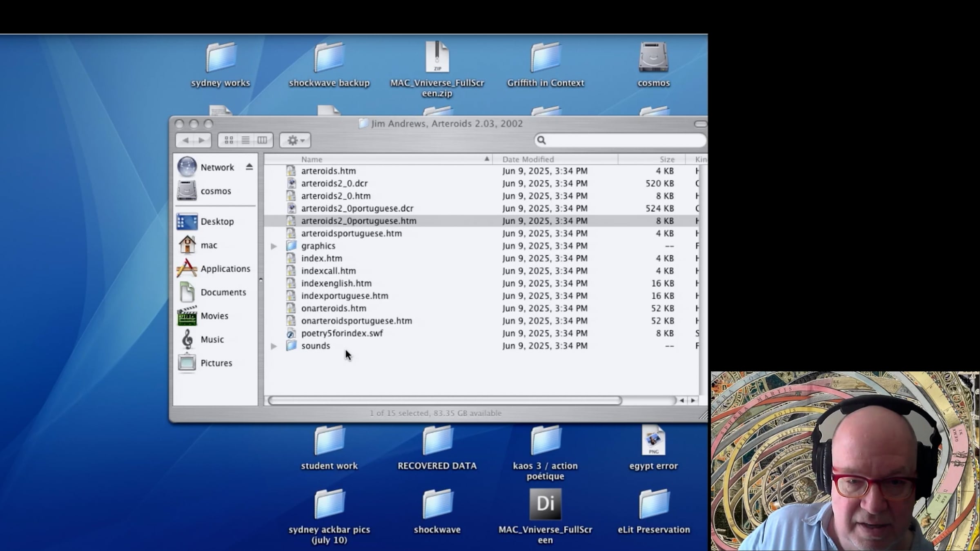Click the scroll right arrow in Finder
This screenshot has width=980, height=551.
(693, 401)
